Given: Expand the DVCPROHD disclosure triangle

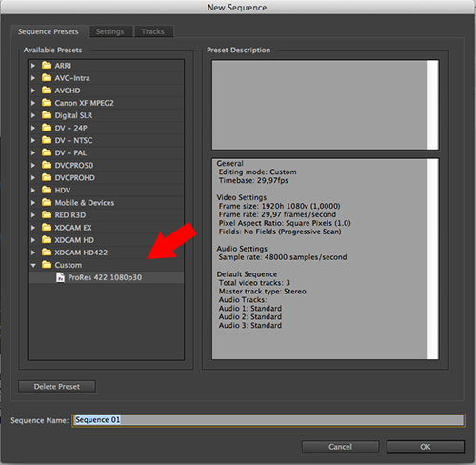Looking at the screenshot, I should tap(33, 178).
